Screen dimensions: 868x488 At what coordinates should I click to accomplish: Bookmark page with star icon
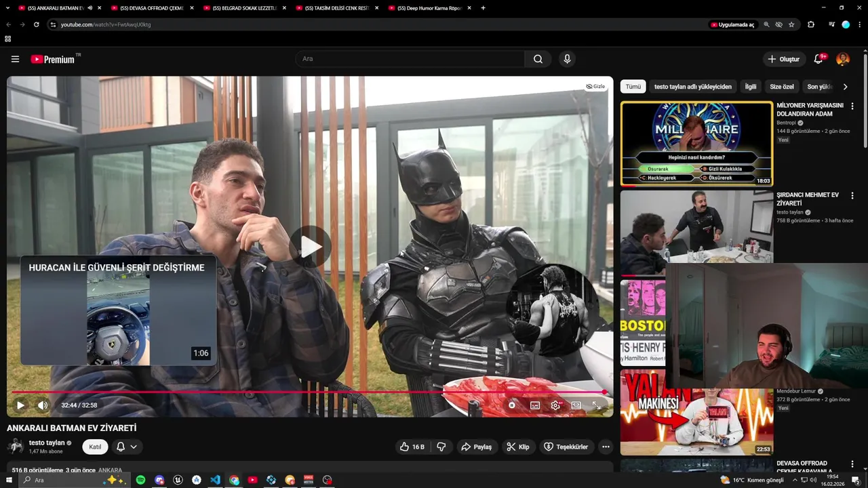click(791, 24)
